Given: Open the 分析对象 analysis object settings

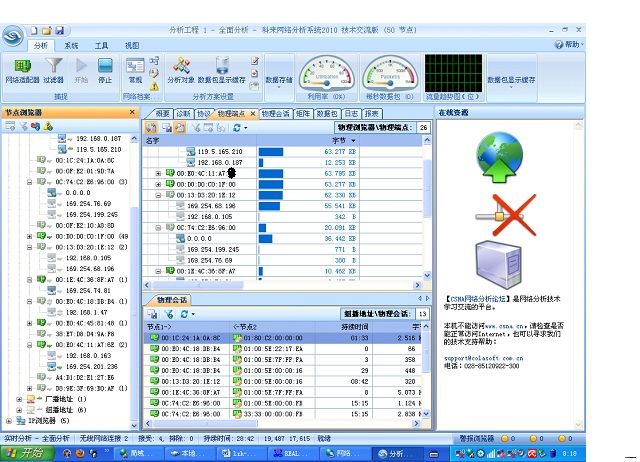Looking at the screenshot, I should coord(181,71).
